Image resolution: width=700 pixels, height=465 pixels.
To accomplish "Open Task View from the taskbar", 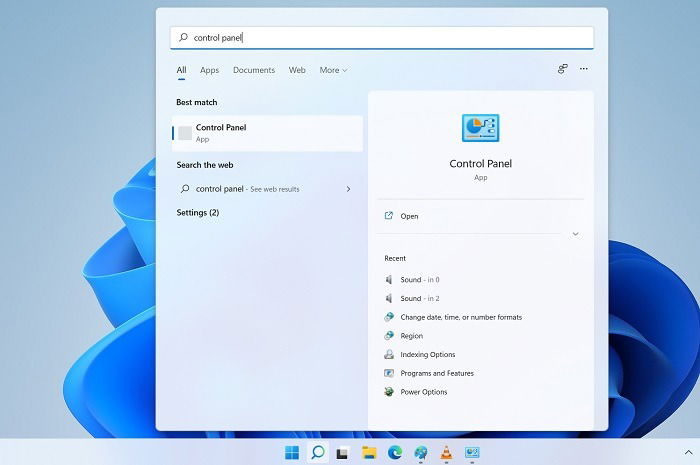I will 342,453.
